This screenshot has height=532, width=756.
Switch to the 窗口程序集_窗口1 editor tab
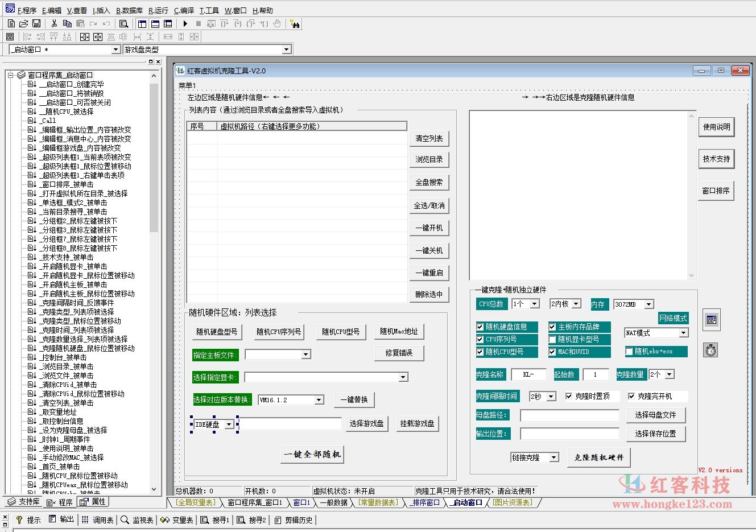click(x=254, y=503)
